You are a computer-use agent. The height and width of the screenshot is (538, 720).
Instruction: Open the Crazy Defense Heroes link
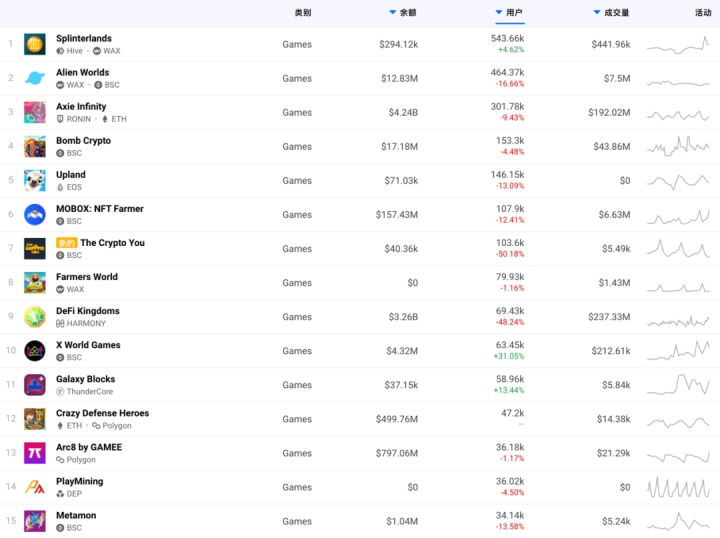point(102,413)
